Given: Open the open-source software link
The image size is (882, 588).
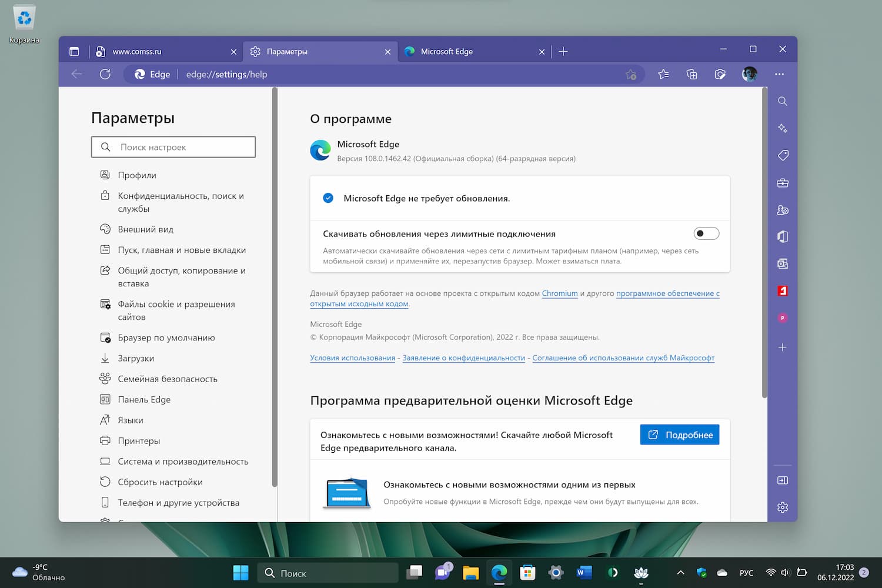Looking at the screenshot, I should pos(668,293).
